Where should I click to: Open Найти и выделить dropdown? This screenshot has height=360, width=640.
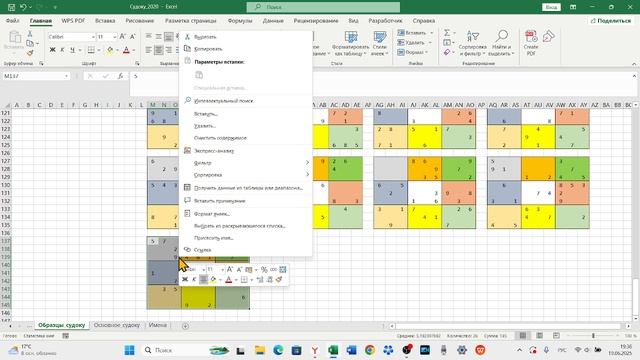coord(501,44)
